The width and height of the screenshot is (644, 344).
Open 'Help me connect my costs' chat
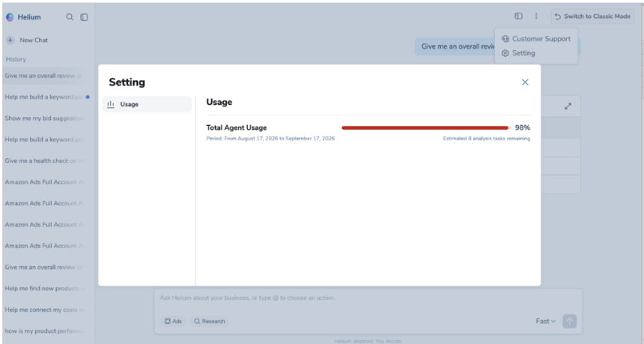click(46, 310)
